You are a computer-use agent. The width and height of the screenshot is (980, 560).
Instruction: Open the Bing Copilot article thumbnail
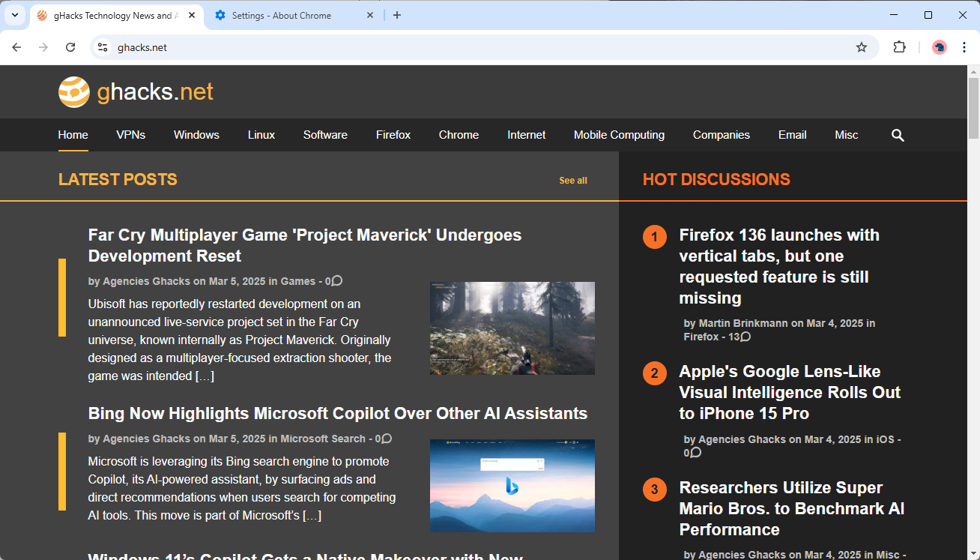tap(512, 485)
